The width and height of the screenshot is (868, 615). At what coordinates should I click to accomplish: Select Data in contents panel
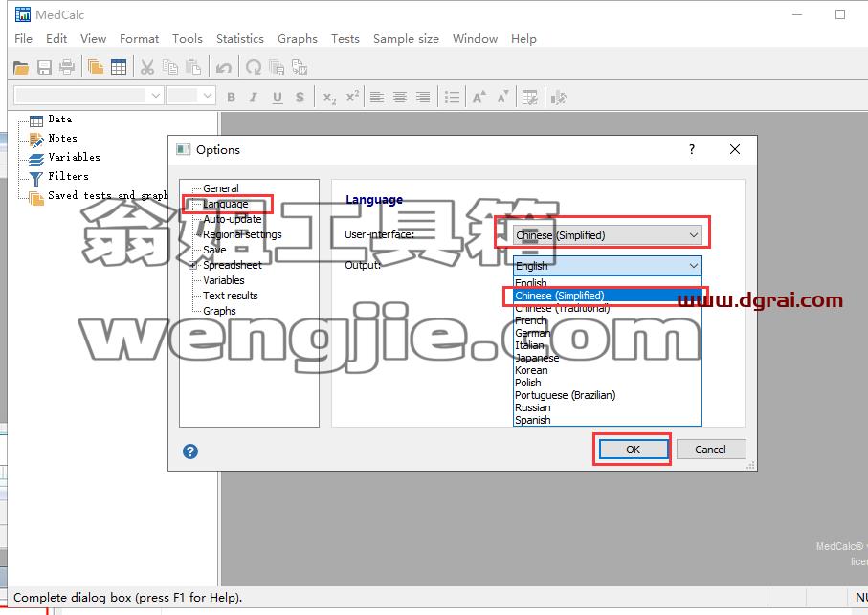59,120
